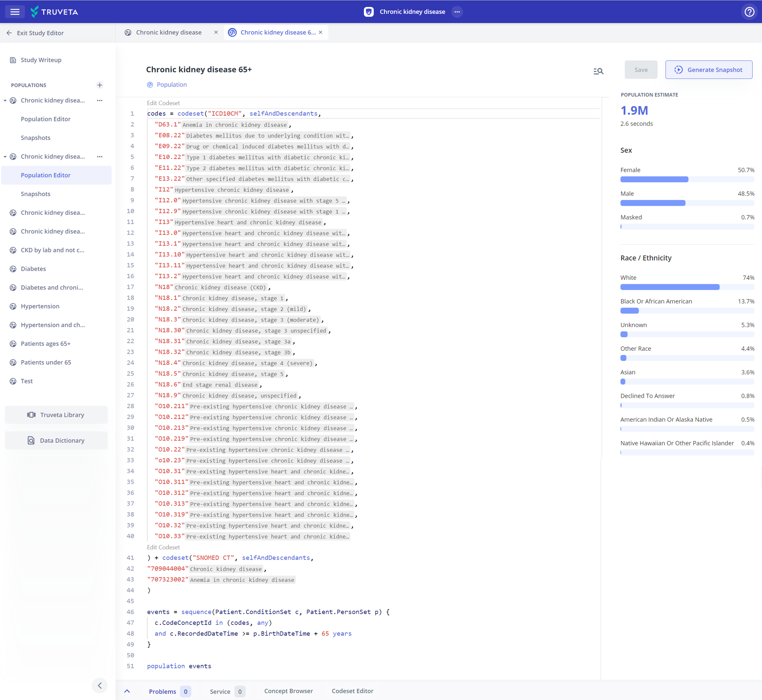This screenshot has width=762, height=700.
Task: Click the CKD by lab population icon
Action: tap(13, 250)
